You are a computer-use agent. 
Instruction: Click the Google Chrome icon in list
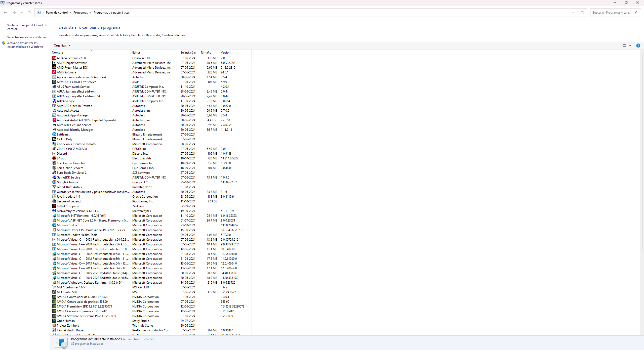(x=54, y=182)
